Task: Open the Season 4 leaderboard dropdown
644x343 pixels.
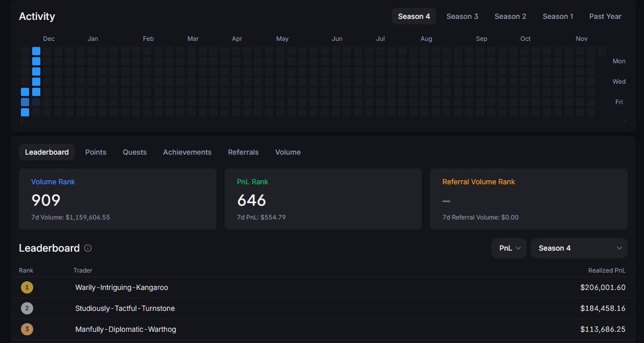Action: click(x=579, y=248)
